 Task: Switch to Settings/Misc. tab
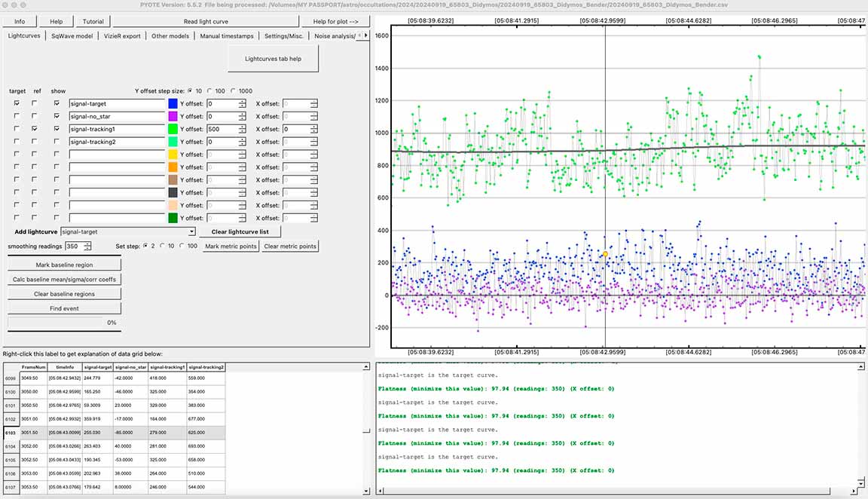point(284,36)
